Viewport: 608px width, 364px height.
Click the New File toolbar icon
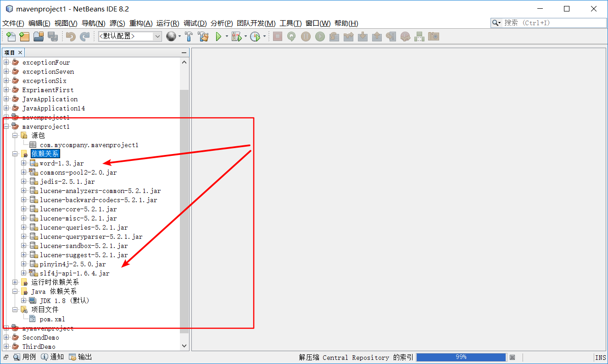[x=11, y=37]
